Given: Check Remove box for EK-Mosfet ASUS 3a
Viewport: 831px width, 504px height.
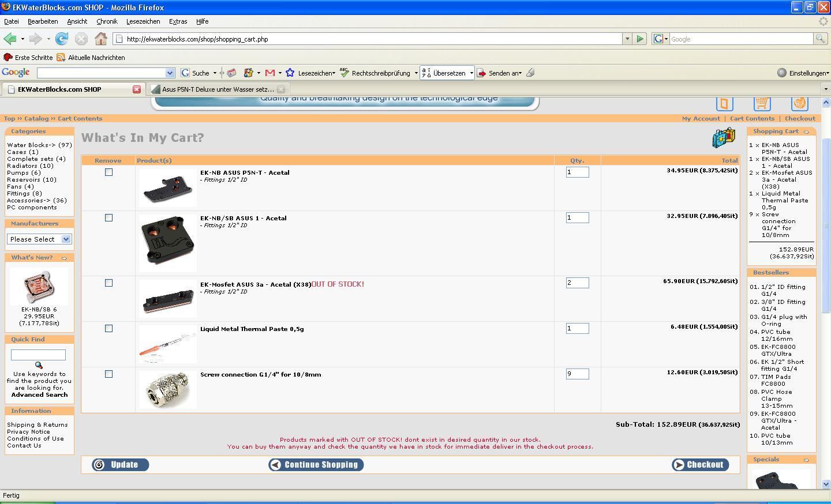Looking at the screenshot, I should pos(108,283).
